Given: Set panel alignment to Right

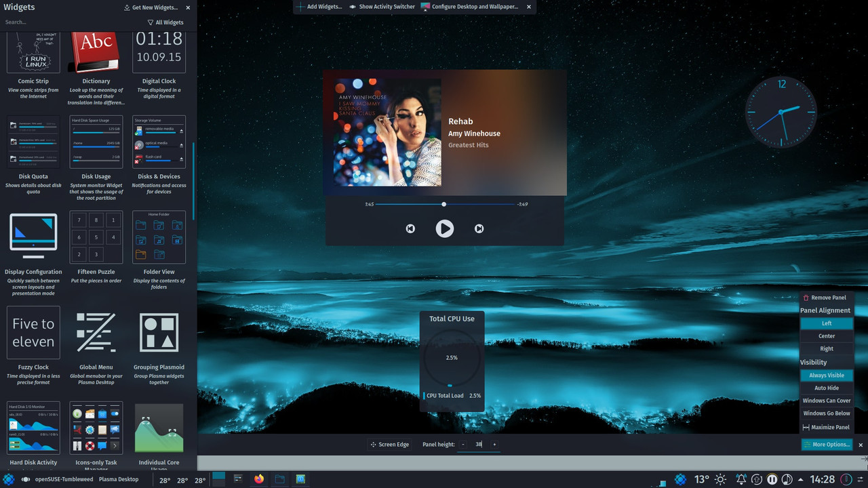Looking at the screenshot, I should (x=827, y=349).
